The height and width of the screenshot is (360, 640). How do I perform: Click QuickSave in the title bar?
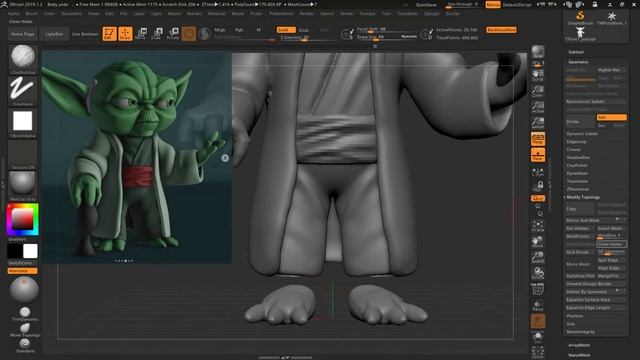pyautogui.click(x=426, y=4)
